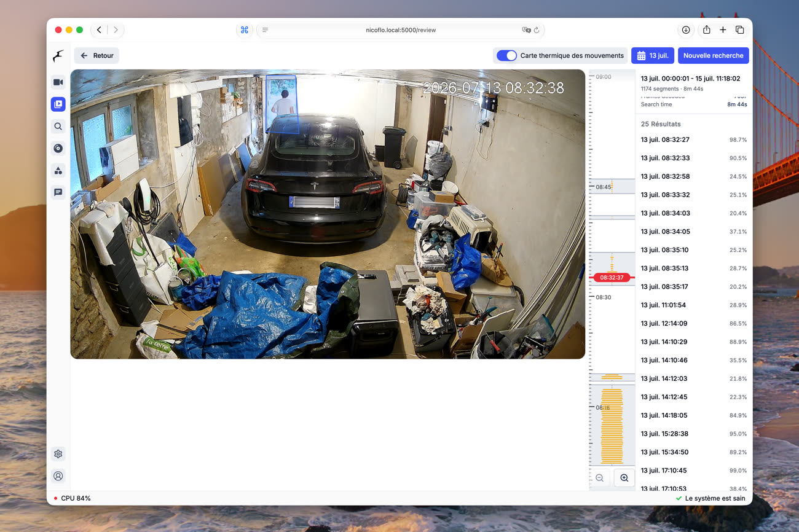Select result 13 juil. 14:12:45
The height and width of the screenshot is (532, 799).
(693, 397)
